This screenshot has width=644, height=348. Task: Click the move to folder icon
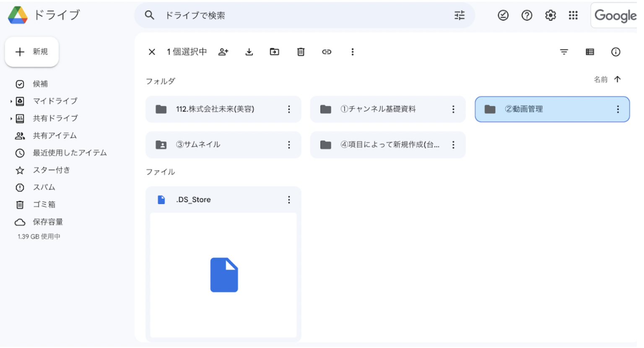pos(275,52)
